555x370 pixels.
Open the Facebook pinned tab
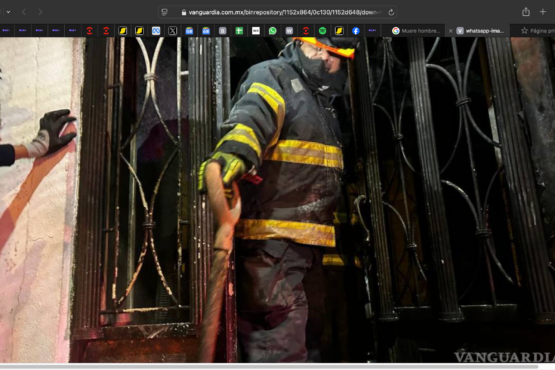pos(356,31)
